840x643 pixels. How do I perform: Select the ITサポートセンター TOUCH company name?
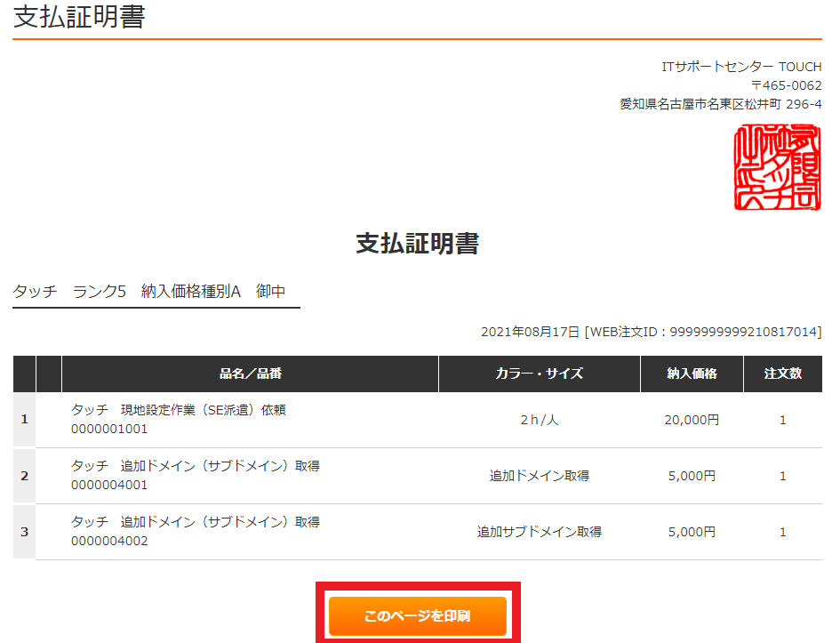click(741, 67)
